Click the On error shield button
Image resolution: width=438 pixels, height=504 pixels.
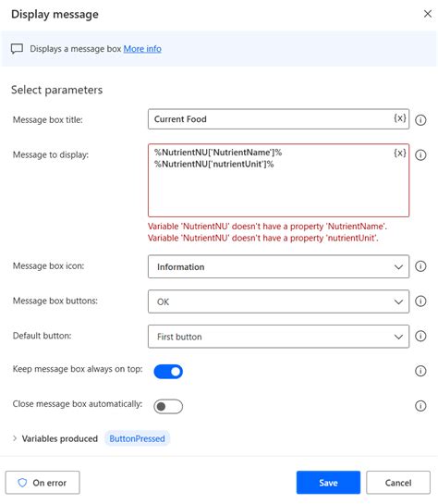tap(43, 483)
